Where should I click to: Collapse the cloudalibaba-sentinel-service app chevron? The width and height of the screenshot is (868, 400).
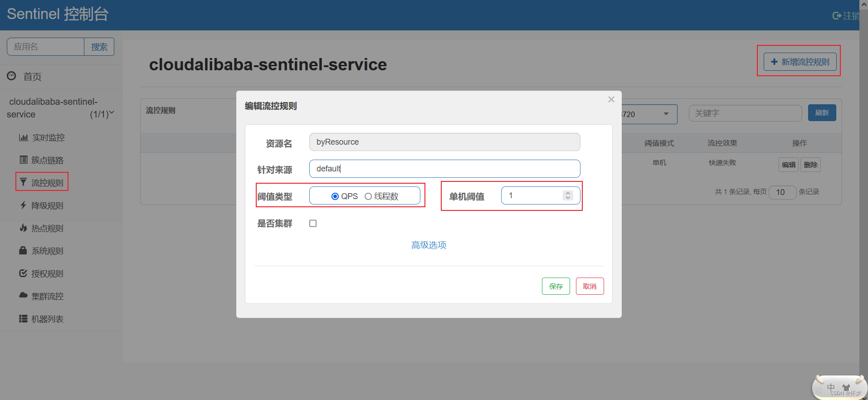click(x=112, y=112)
